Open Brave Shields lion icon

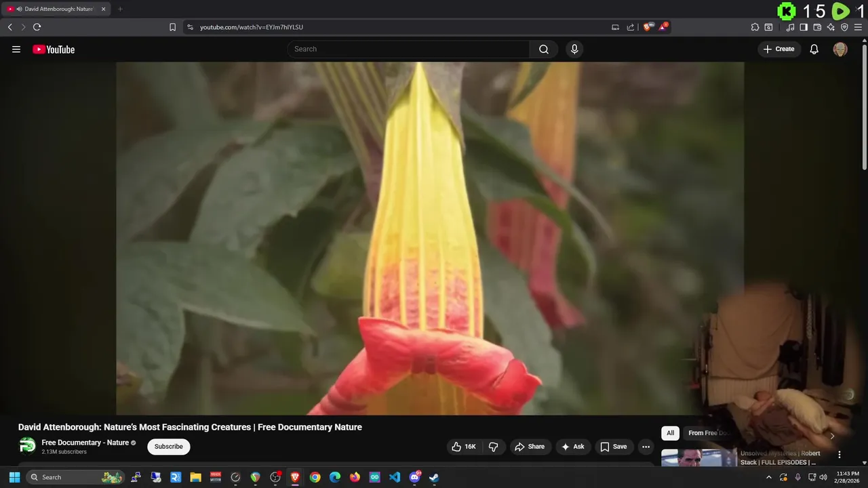tap(648, 27)
